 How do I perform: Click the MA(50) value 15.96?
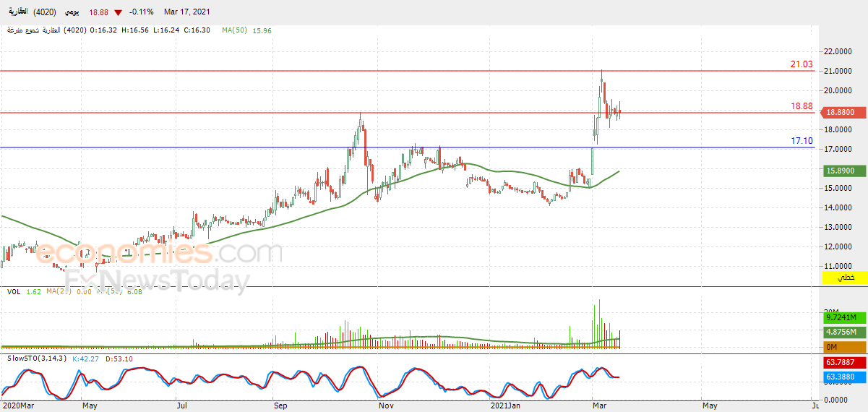[263, 30]
